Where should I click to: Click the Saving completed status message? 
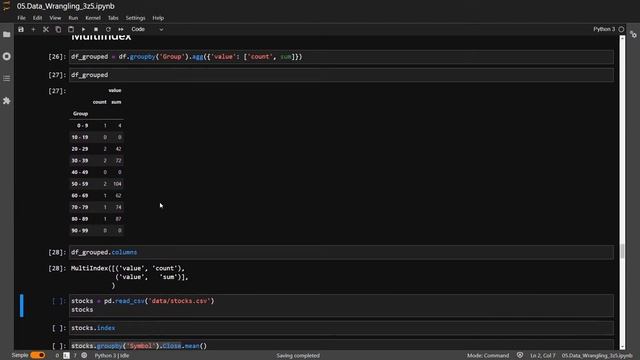tap(298, 356)
